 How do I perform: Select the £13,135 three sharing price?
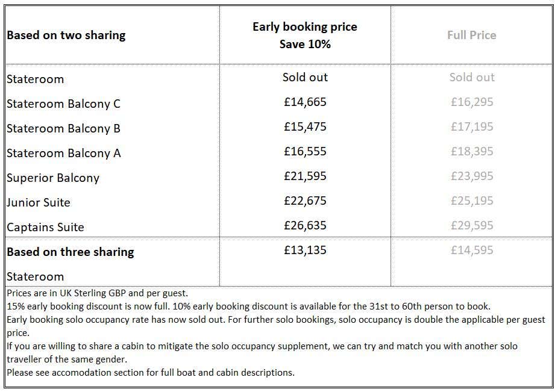click(x=305, y=250)
